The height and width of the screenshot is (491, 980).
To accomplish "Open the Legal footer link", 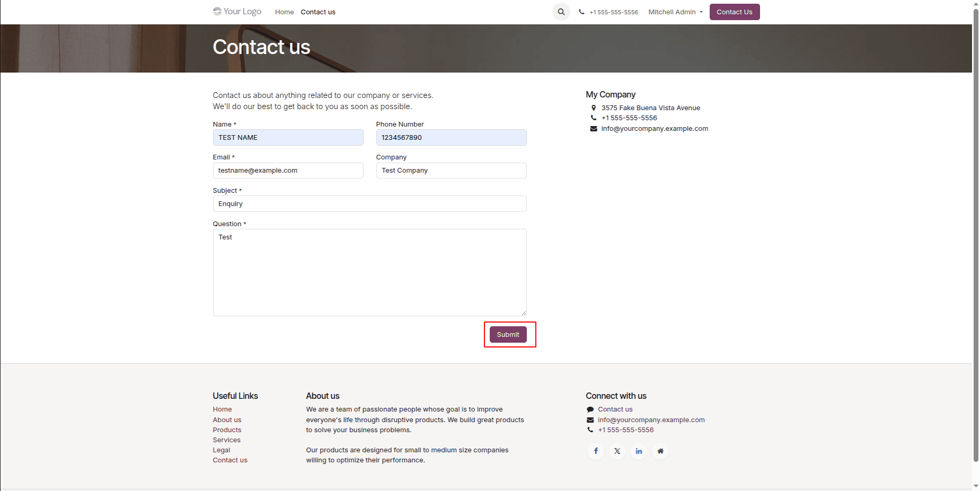I will 222,450.
